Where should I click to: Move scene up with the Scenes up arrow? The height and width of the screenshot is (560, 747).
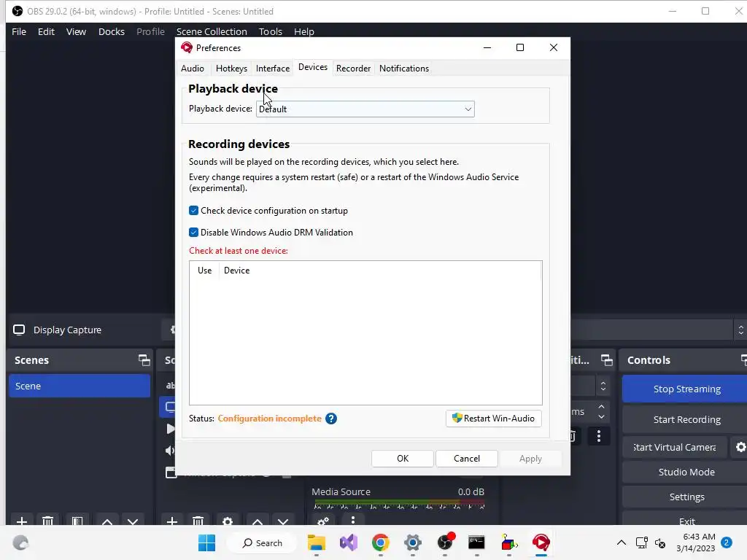pyautogui.click(x=107, y=521)
